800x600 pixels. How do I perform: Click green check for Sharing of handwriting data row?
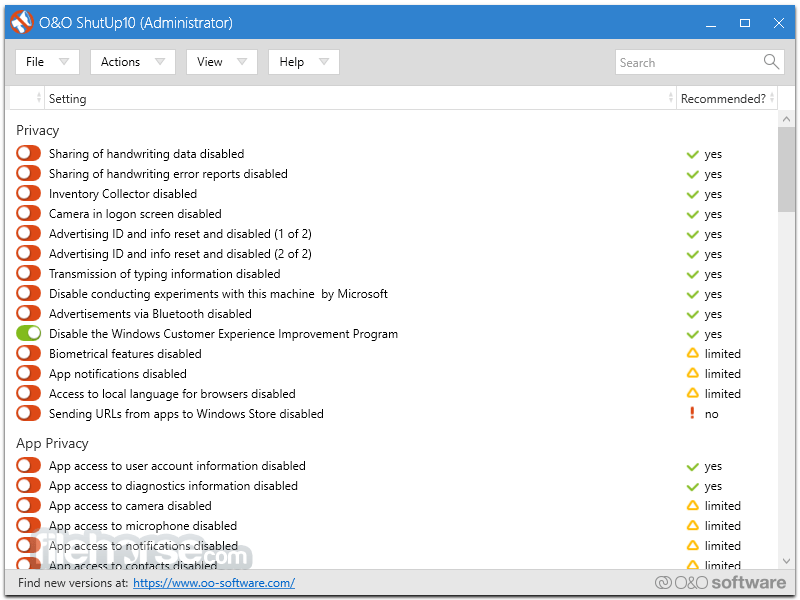point(692,154)
